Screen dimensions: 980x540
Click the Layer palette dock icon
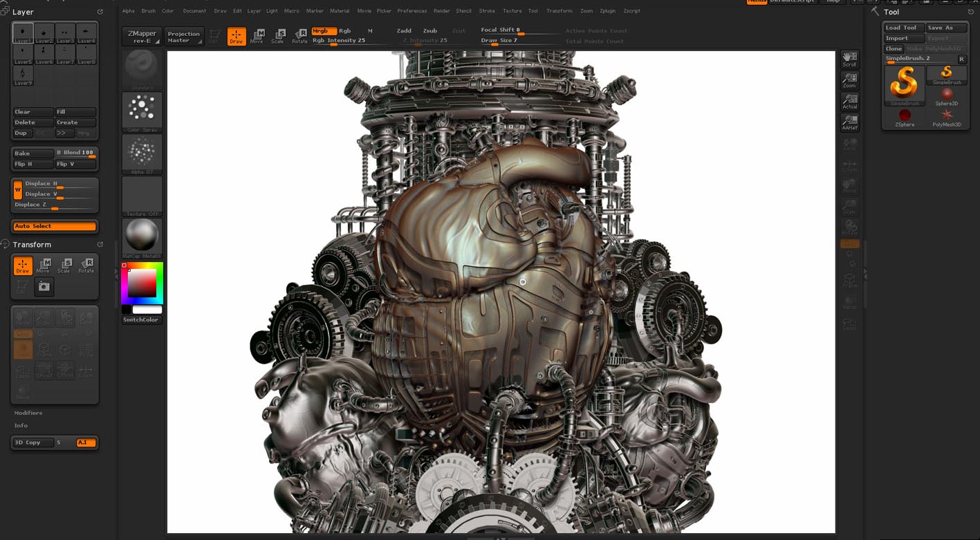5,12
